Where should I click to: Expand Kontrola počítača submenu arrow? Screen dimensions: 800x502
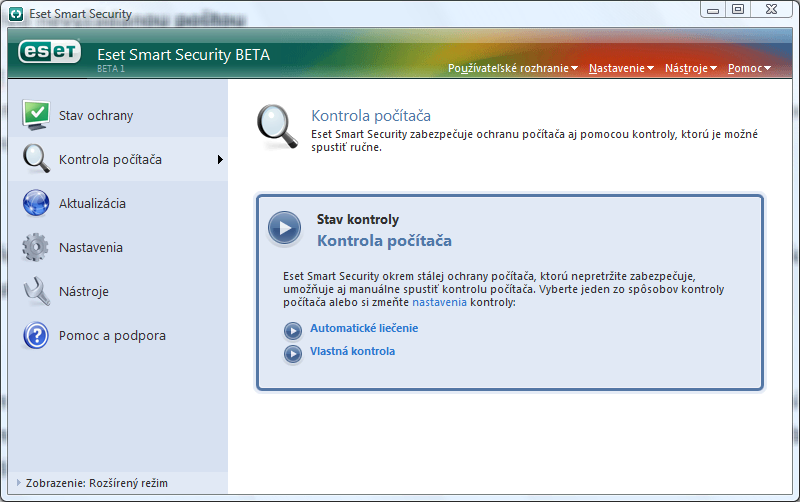(220, 160)
